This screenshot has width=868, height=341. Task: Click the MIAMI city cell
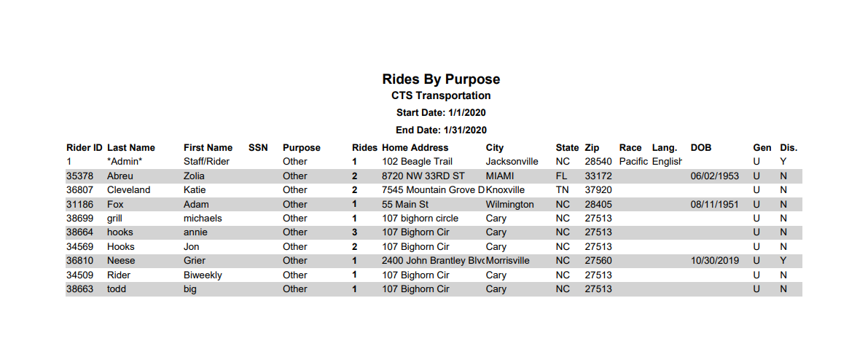tap(500, 176)
